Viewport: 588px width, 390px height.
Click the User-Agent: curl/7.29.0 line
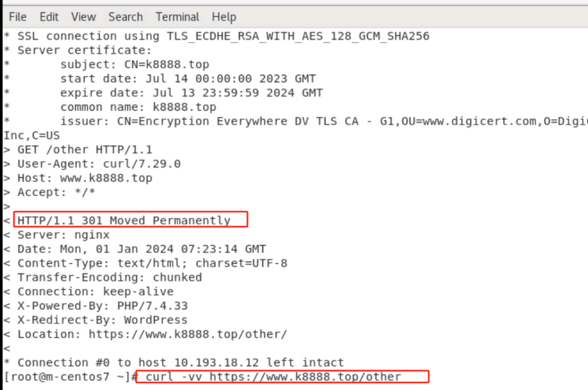[99, 163]
